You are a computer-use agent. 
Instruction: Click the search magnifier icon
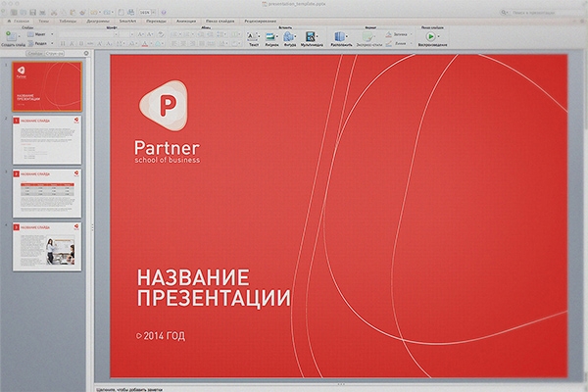point(504,13)
